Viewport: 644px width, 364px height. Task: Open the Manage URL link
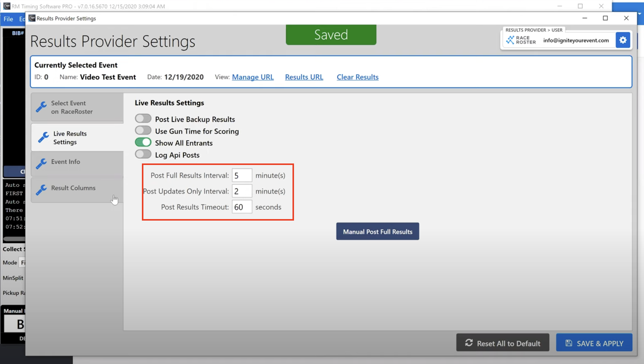[x=253, y=77]
